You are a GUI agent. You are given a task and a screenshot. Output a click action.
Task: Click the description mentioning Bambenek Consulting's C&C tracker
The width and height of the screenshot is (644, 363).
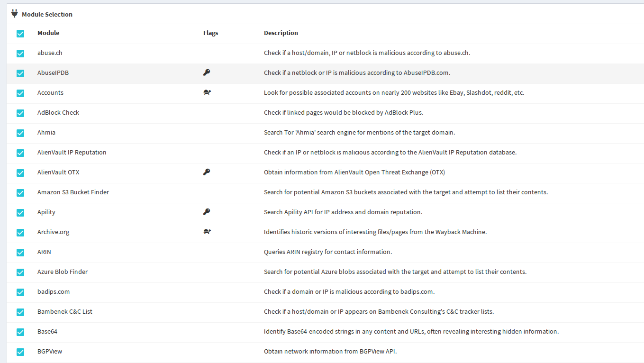point(379,311)
